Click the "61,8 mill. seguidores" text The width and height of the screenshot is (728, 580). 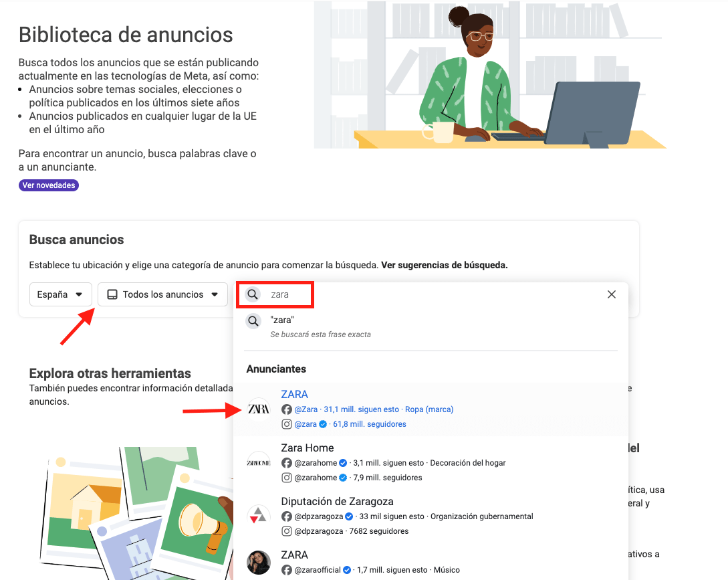coord(370,424)
